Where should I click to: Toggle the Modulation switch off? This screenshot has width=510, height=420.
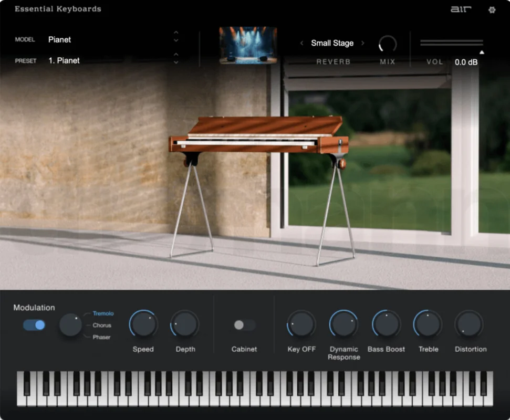coord(34,325)
